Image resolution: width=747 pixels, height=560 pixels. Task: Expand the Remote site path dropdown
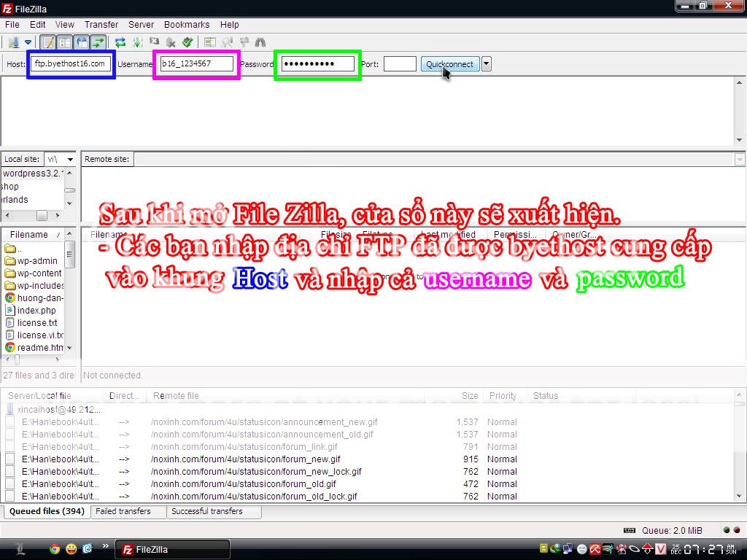tap(740, 160)
